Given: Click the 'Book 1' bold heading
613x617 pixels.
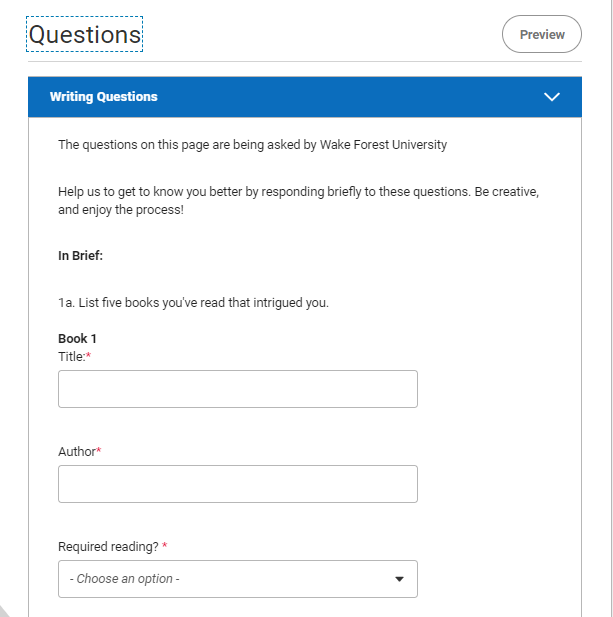Looking at the screenshot, I should point(77,338).
